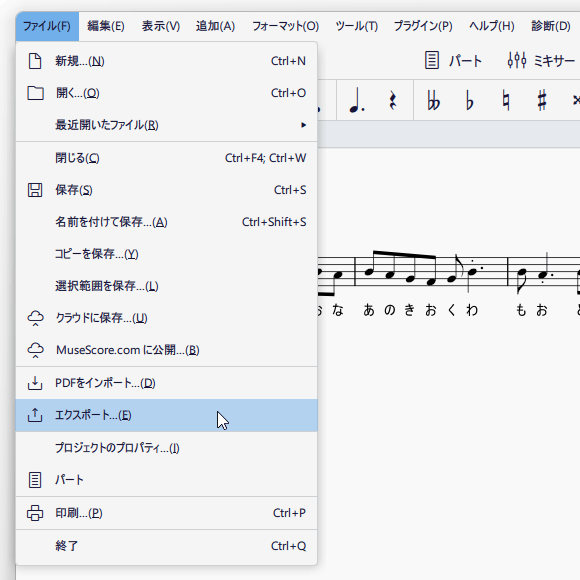The image size is (580, 580).
Task: Click the export upload icon beside エクスポート
Action: (x=35, y=415)
